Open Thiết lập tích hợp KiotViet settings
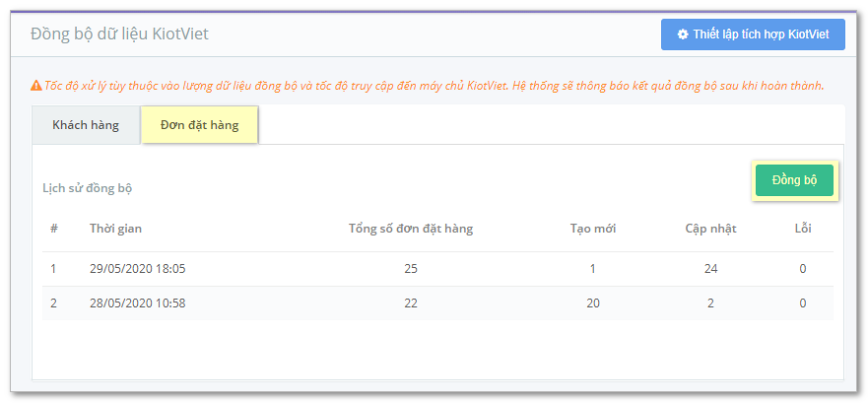Screen dimensions: 868x403 coord(753,34)
